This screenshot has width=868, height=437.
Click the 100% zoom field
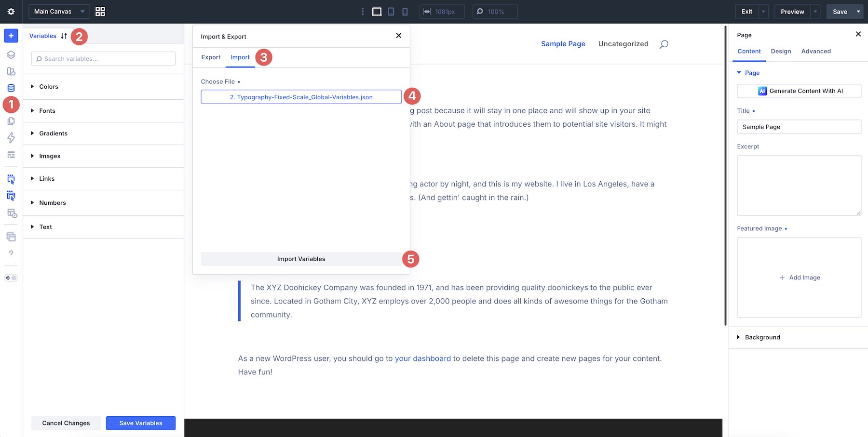495,12
